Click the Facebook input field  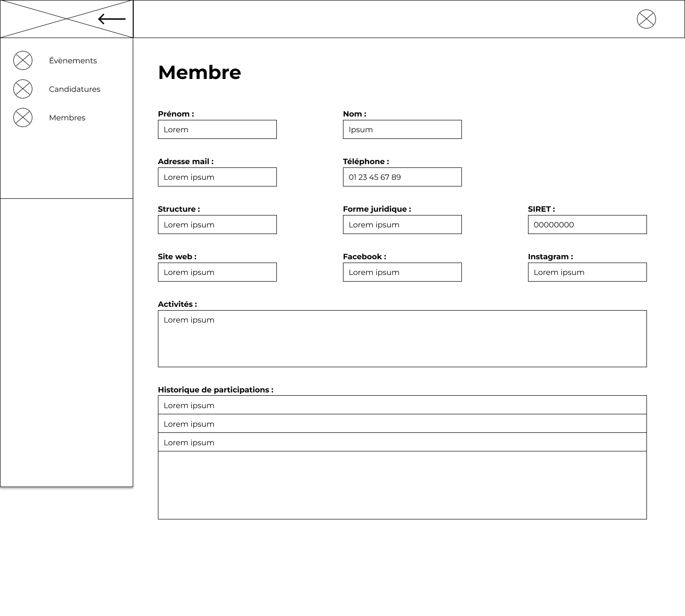402,272
